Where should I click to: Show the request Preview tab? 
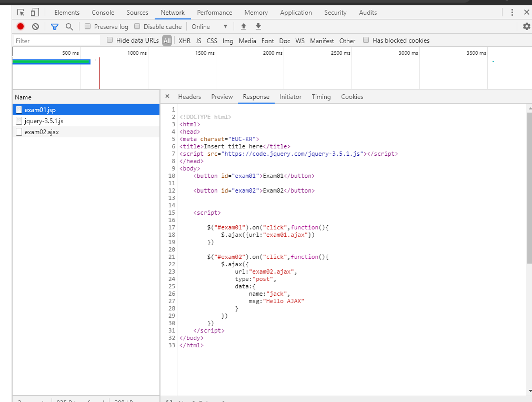[x=222, y=97]
